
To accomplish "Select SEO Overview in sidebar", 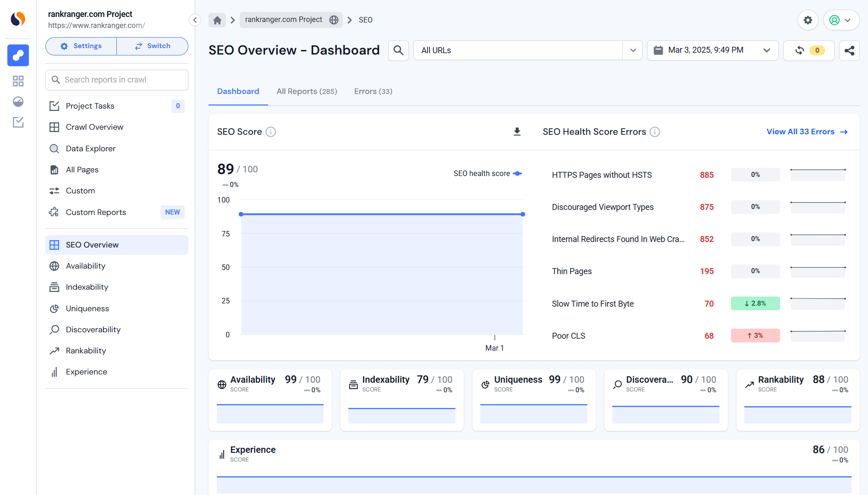I will [x=117, y=245].
